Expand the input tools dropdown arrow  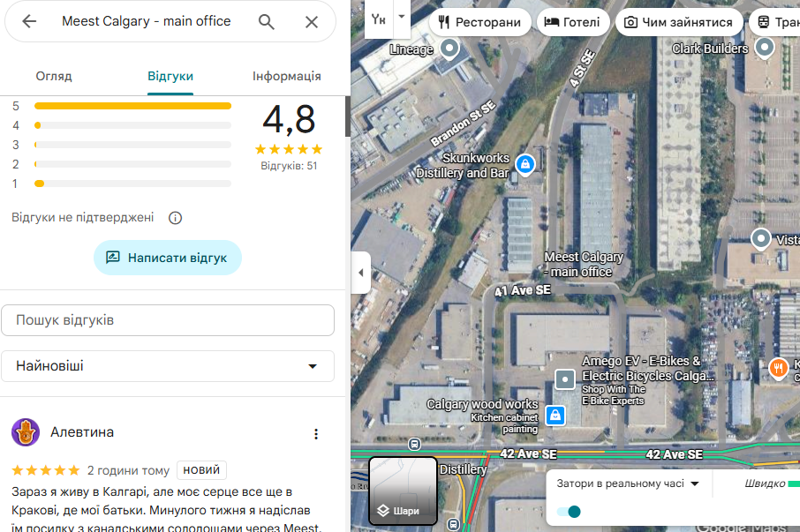point(402,18)
